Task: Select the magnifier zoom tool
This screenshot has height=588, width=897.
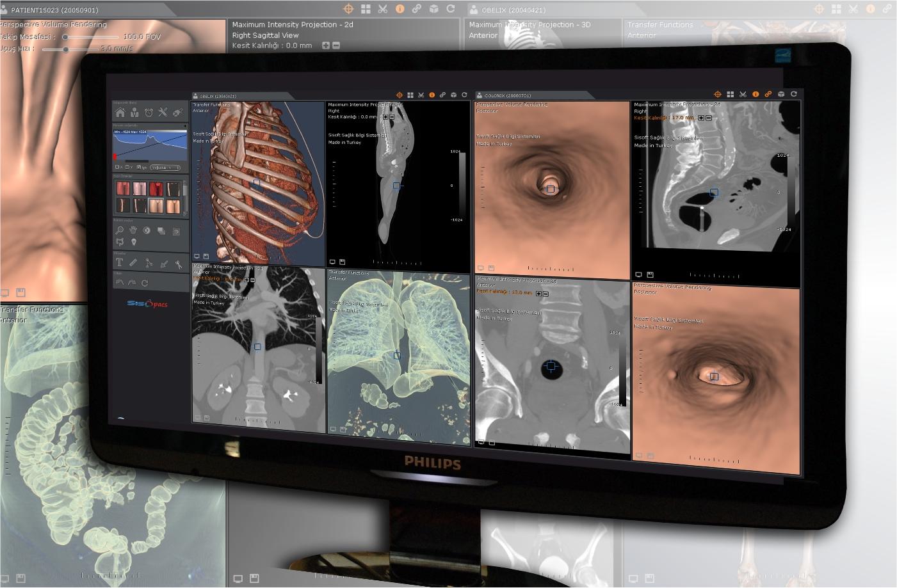Action: pos(120,230)
